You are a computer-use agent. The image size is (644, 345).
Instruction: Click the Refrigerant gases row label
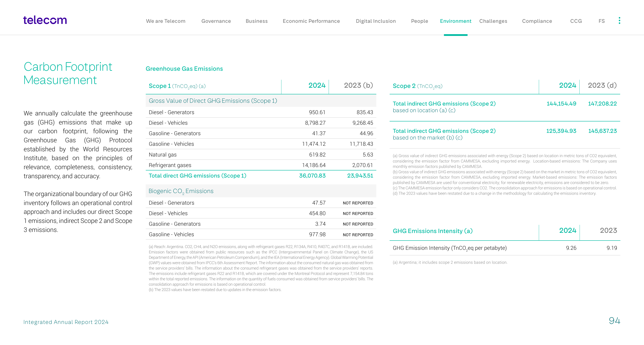click(x=170, y=165)
